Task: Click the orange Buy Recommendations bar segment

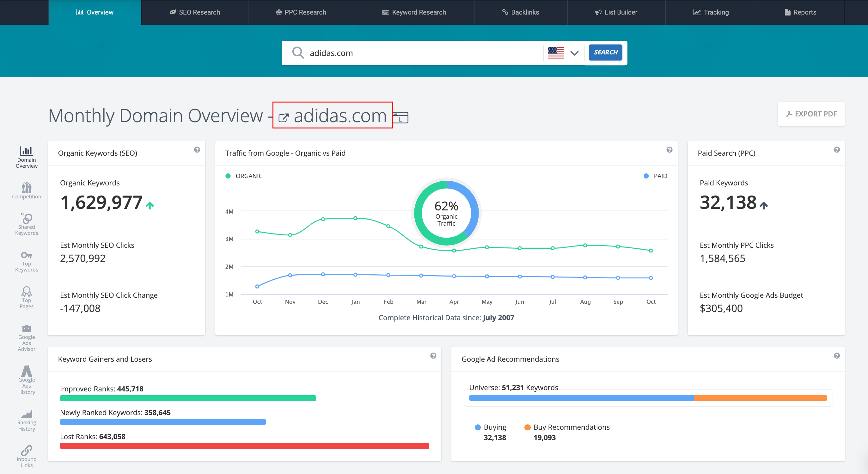Action: coord(761,398)
